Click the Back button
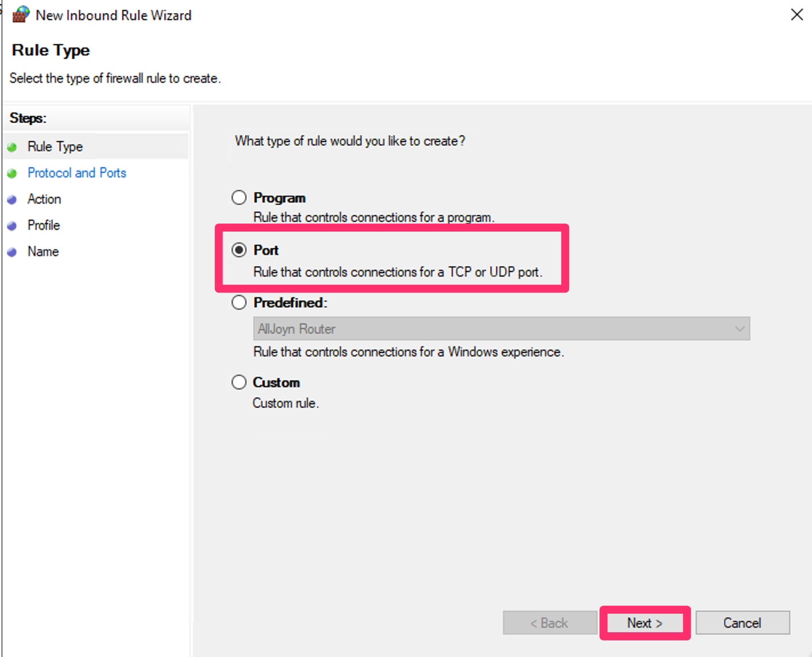This screenshot has height=657, width=812. coord(549,623)
